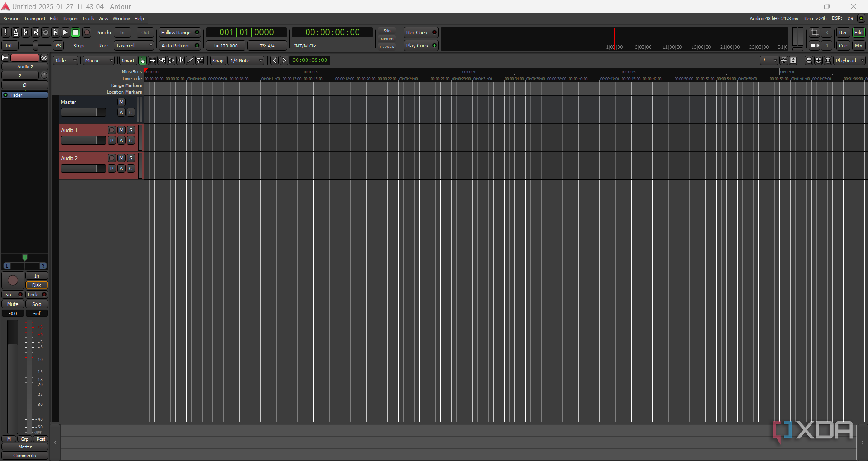Viewport: 868px width, 461px height.
Task: Open the Track menu
Action: (88, 19)
